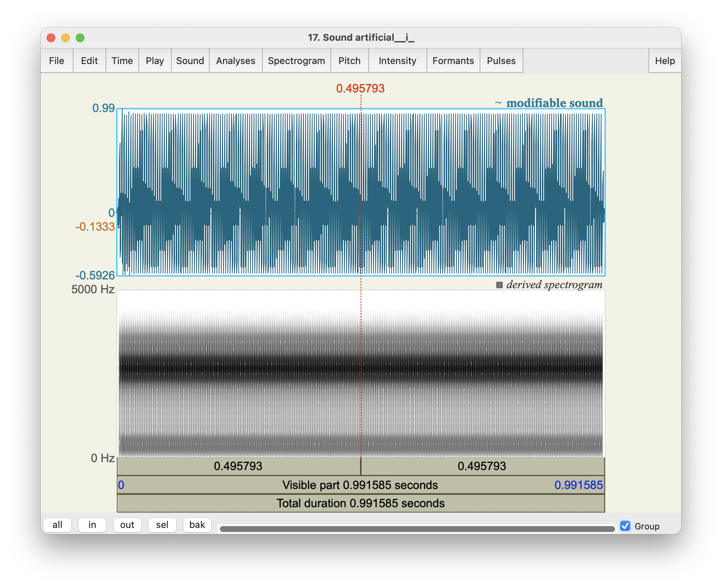The height and width of the screenshot is (588, 722).
Task: Click the 'out' zoom button
Action: pyautogui.click(x=127, y=525)
